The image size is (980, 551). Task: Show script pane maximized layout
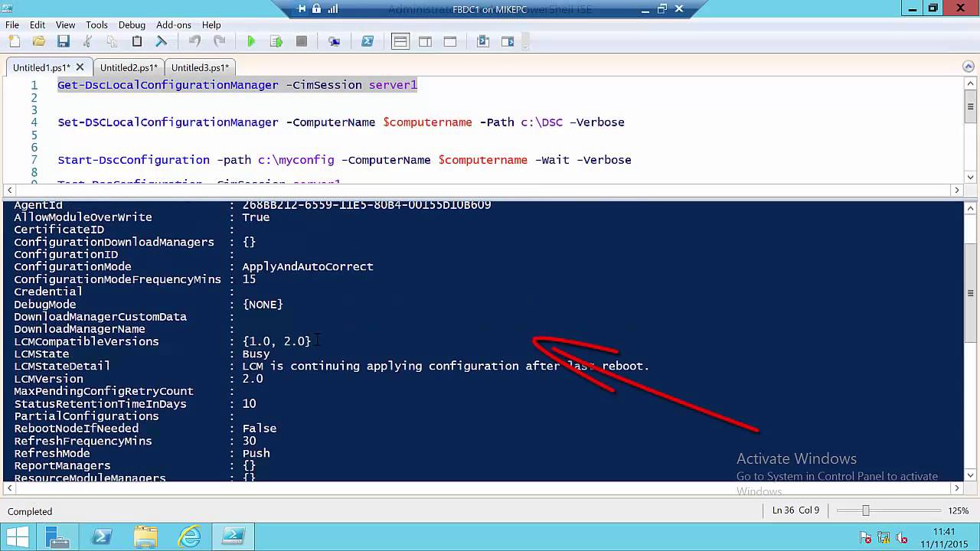pos(450,41)
